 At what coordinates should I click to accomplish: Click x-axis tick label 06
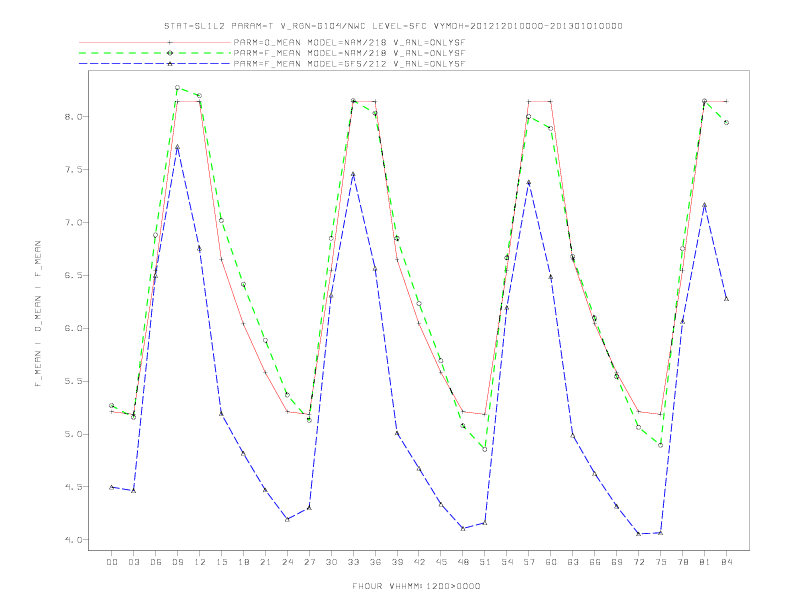pos(156,562)
